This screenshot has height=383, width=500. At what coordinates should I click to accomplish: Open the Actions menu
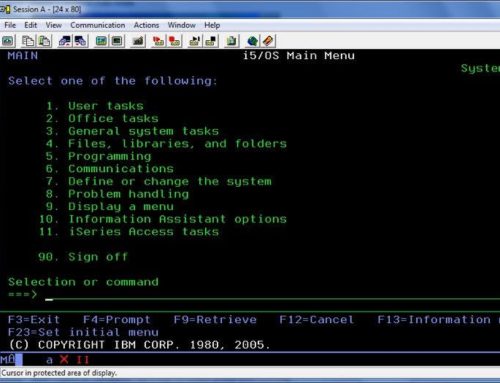pyautogui.click(x=146, y=25)
